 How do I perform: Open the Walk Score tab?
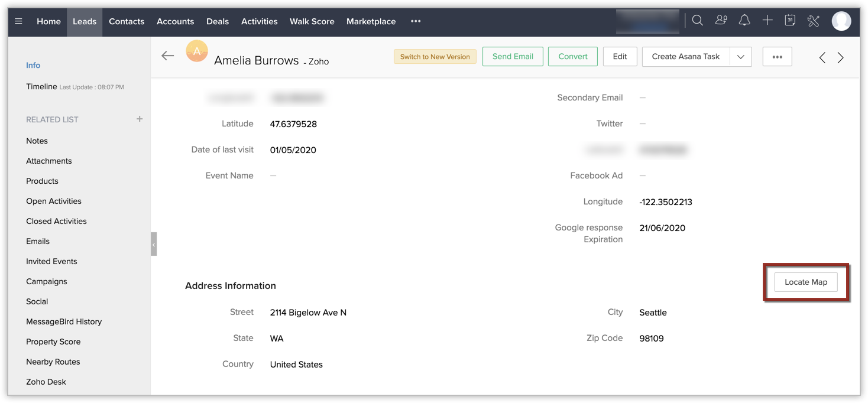(x=312, y=21)
